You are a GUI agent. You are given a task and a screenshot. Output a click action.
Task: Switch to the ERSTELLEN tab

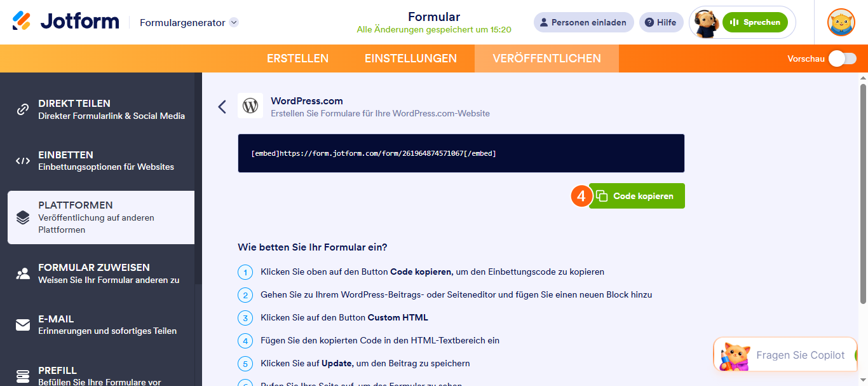tap(297, 59)
